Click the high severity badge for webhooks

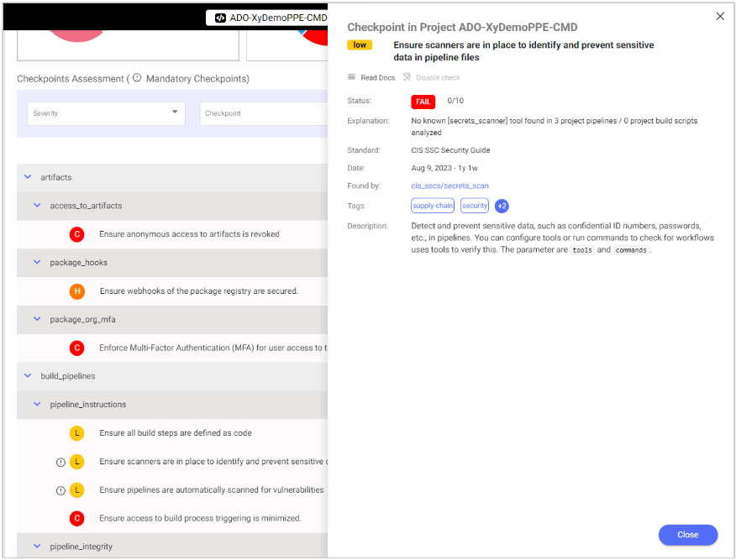coord(77,291)
